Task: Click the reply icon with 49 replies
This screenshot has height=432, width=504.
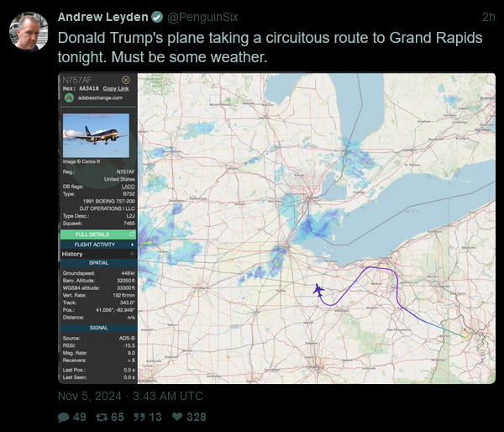Action: coord(64,417)
